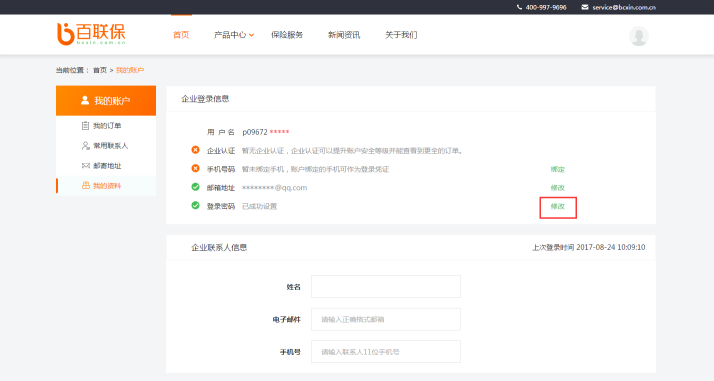The height and width of the screenshot is (381, 714).
Task: Select 常用联系人 in the sidebar
Action: click(111, 146)
